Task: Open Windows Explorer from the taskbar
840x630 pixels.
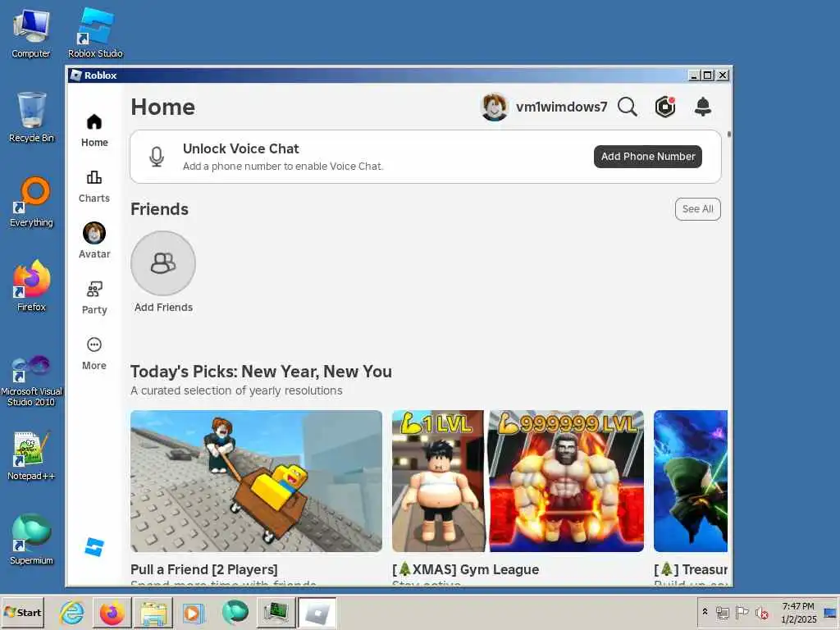Action: pyautogui.click(x=153, y=613)
